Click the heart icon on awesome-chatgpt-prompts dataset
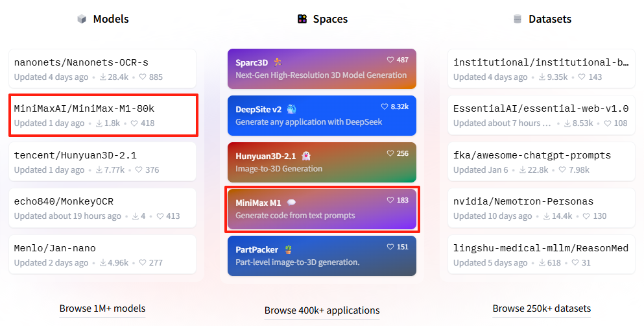Image resolution: width=644 pixels, height=326 pixels. point(562,169)
